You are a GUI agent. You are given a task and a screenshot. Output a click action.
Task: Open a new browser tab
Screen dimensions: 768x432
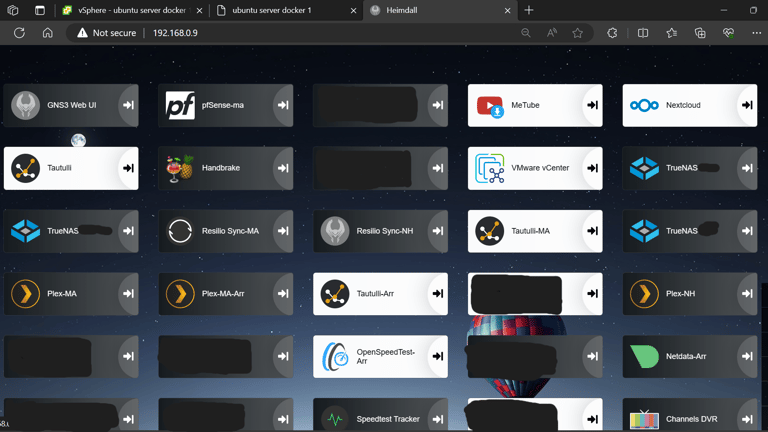point(529,10)
